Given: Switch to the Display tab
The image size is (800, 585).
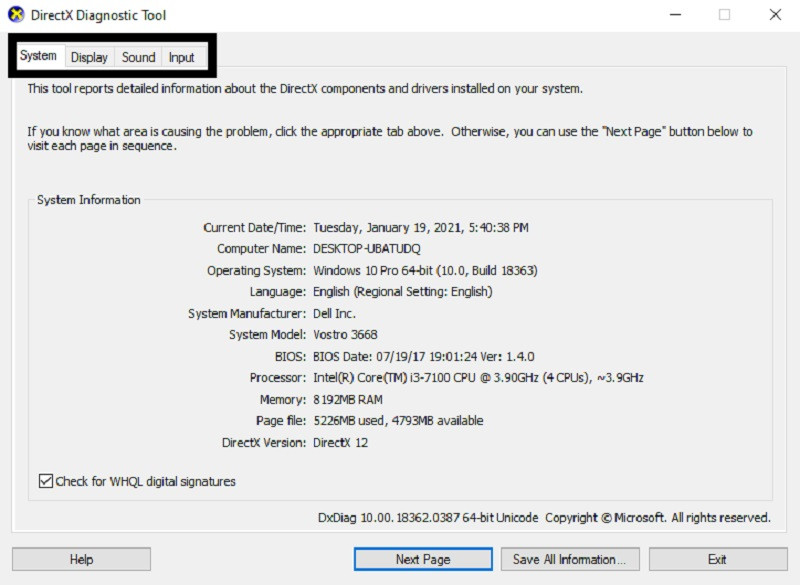Looking at the screenshot, I should coord(89,57).
